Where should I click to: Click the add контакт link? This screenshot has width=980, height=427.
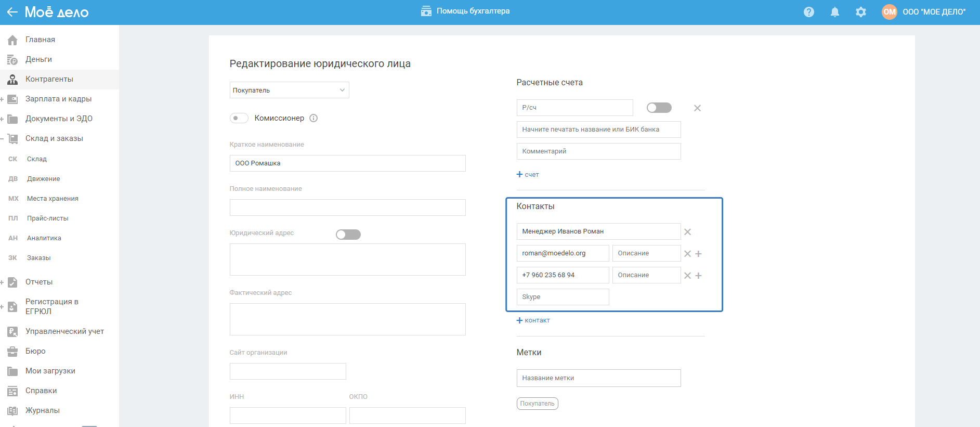tap(533, 320)
